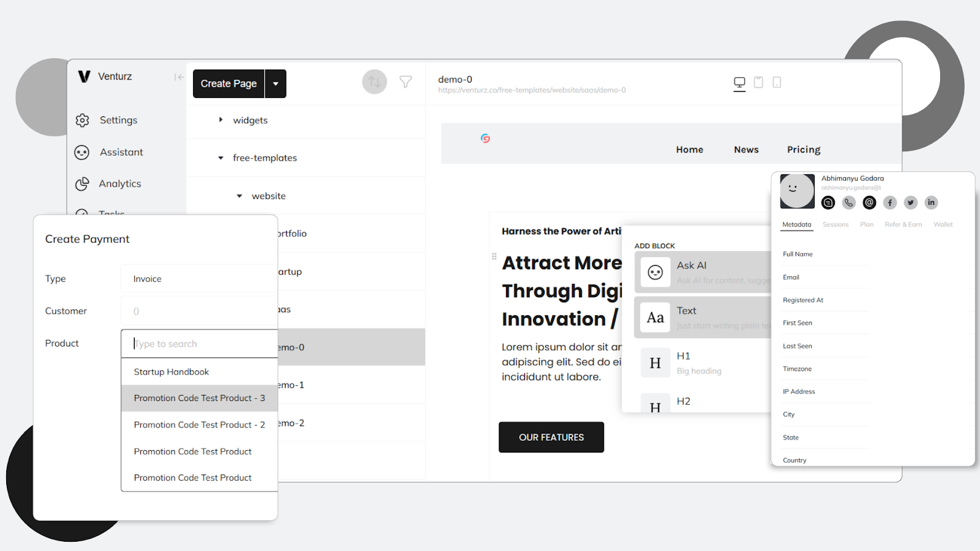Image resolution: width=980 pixels, height=551 pixels.
Task: Collapse the left sidebar panel
Action: click(x=178, y=77)
